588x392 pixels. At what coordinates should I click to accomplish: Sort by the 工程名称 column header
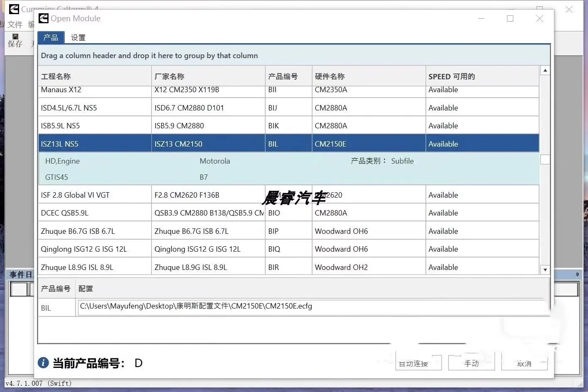[95, 76]
